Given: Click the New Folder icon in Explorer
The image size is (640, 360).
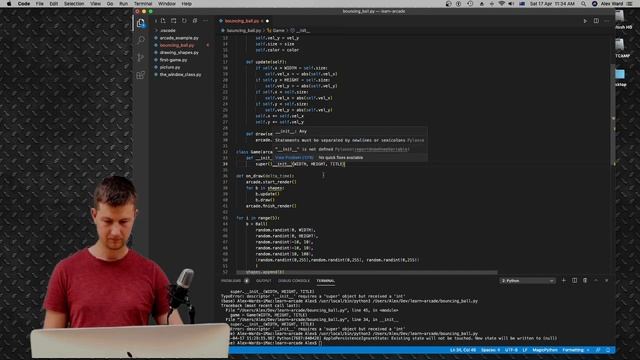Looking at the screenshot, I should tap(174, 21).
